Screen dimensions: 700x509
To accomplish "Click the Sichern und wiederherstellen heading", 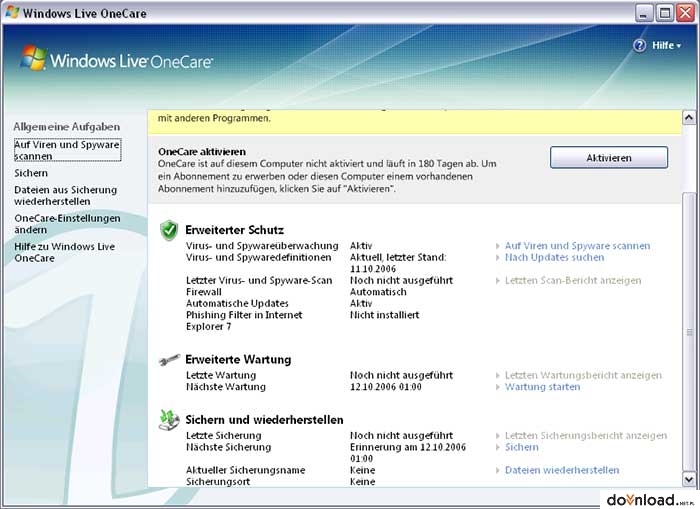I will point(264,420).
